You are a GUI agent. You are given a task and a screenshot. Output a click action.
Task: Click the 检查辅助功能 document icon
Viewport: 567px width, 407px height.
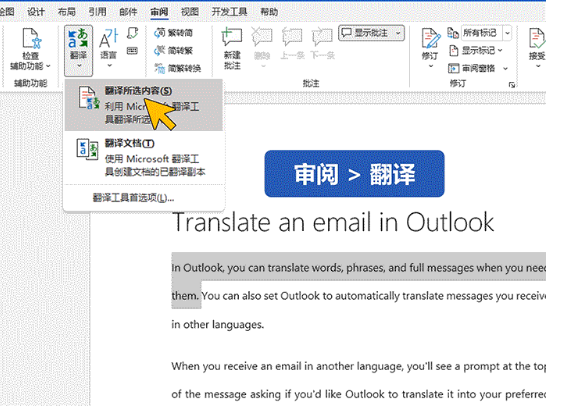31,38
